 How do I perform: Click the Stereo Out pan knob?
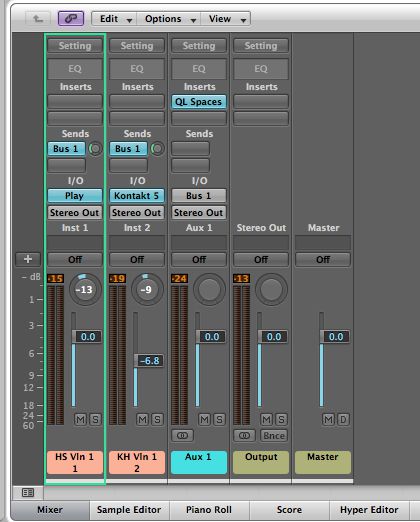(x=271, y=289)
